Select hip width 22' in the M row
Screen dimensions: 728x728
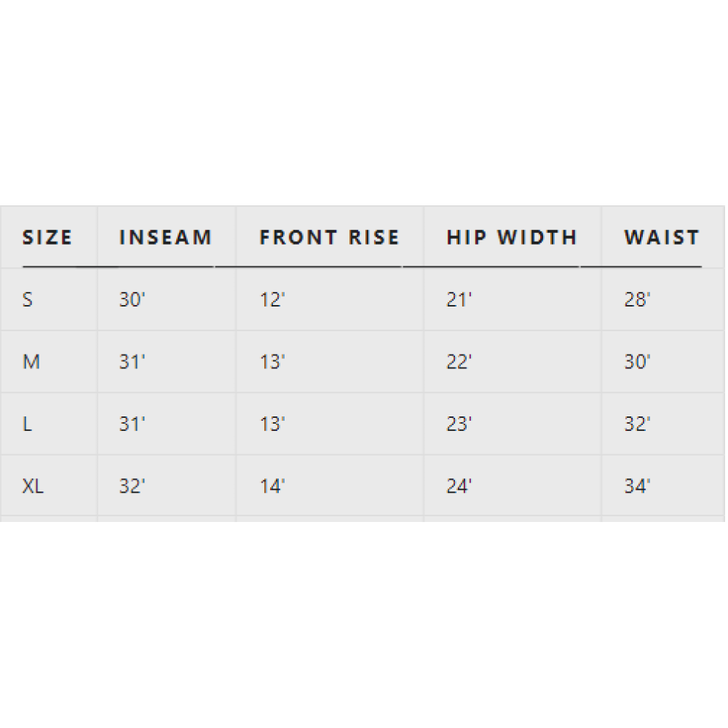click(459, 362)
